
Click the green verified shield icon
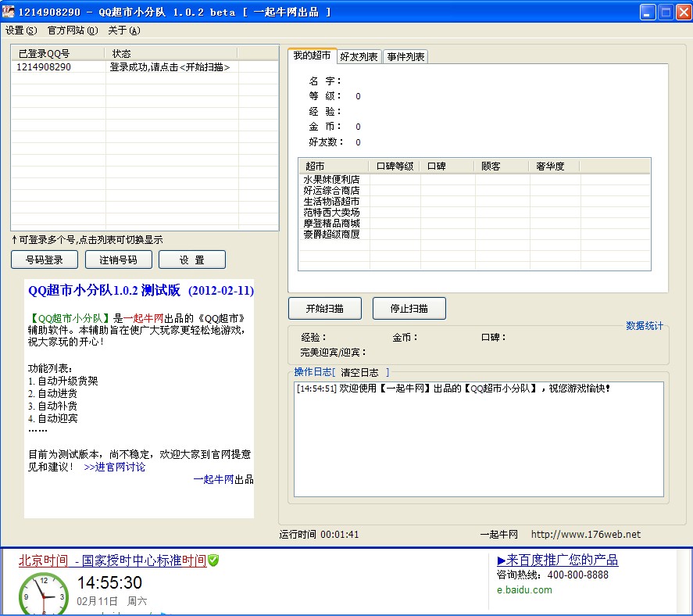pos(213,560)
